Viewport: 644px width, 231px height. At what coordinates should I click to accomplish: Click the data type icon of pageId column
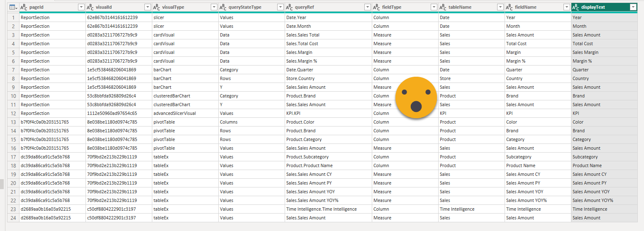point(24,7)
